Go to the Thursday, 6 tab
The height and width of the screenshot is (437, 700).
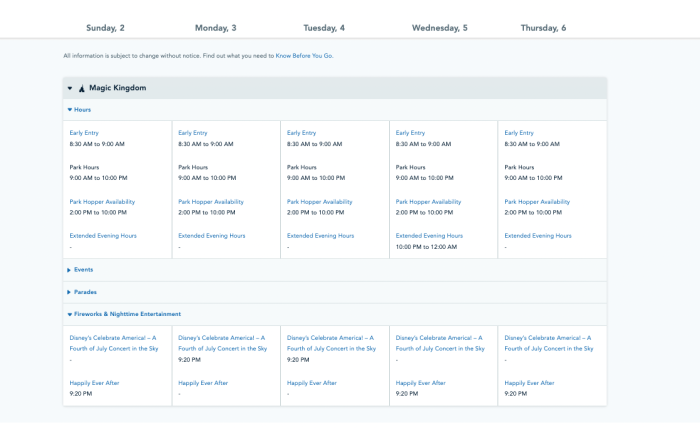pyautogui.click(x=543, y=28)
